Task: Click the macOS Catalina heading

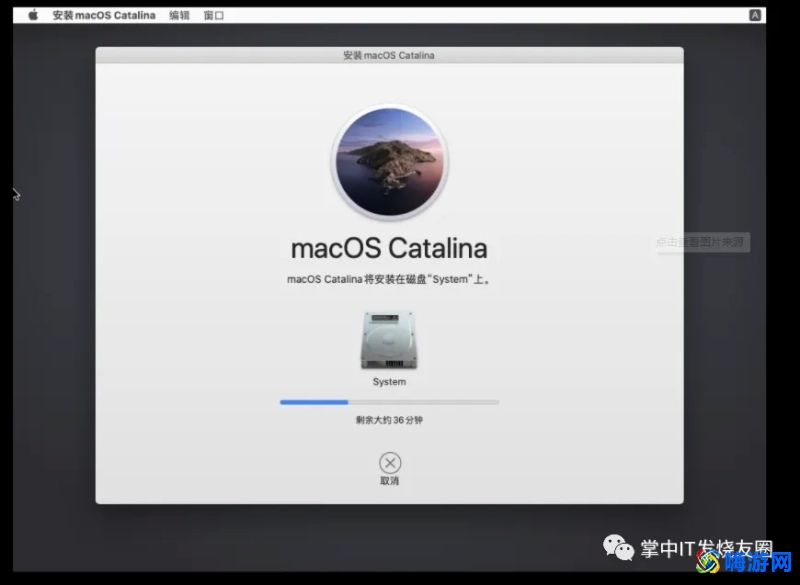Action: (389, 248)
